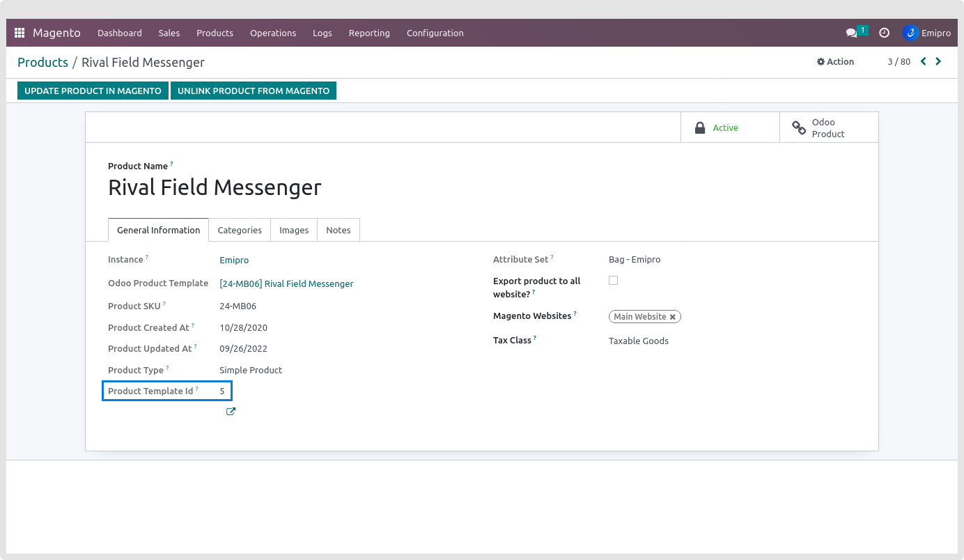This screenshot has height=560, width=964.
Task: Click Unlink Product from Magento button
Action: click(x=254, y=91)
